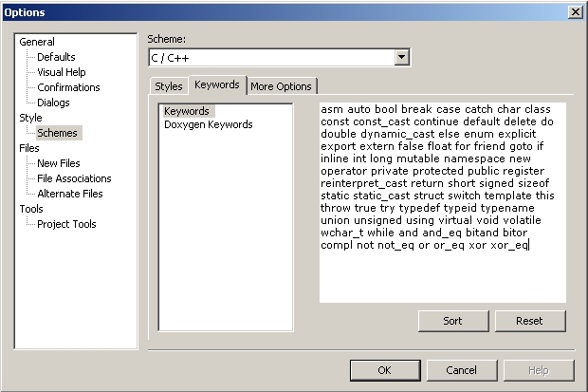Click the Sort button
Viewport: 588px width, 392px height.
(x=453, y=321)
